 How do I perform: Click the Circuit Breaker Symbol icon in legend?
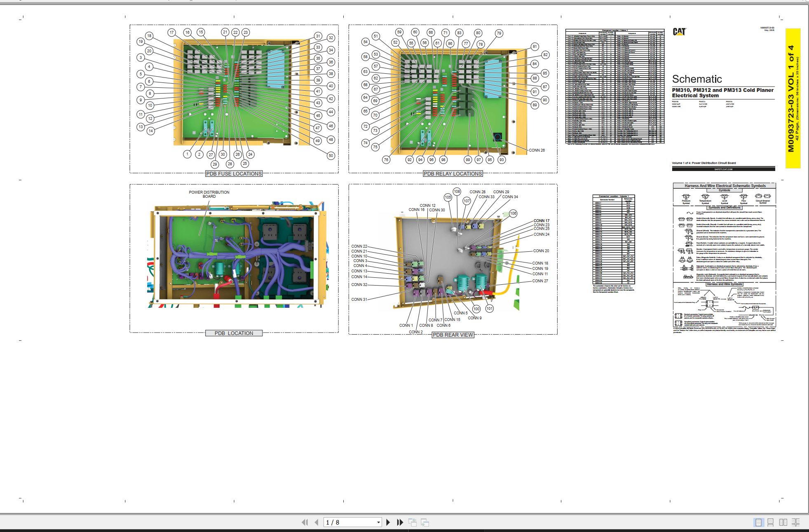pos(763,197)
